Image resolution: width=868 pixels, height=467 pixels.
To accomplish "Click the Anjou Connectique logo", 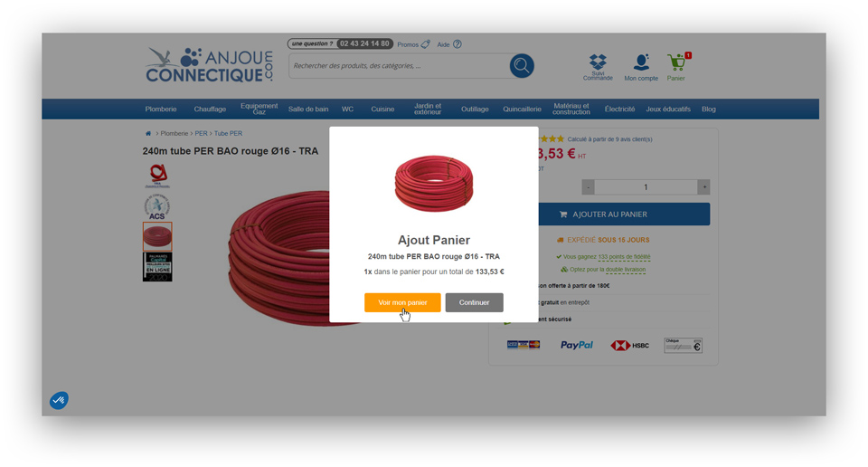I will tap(209, 65).
